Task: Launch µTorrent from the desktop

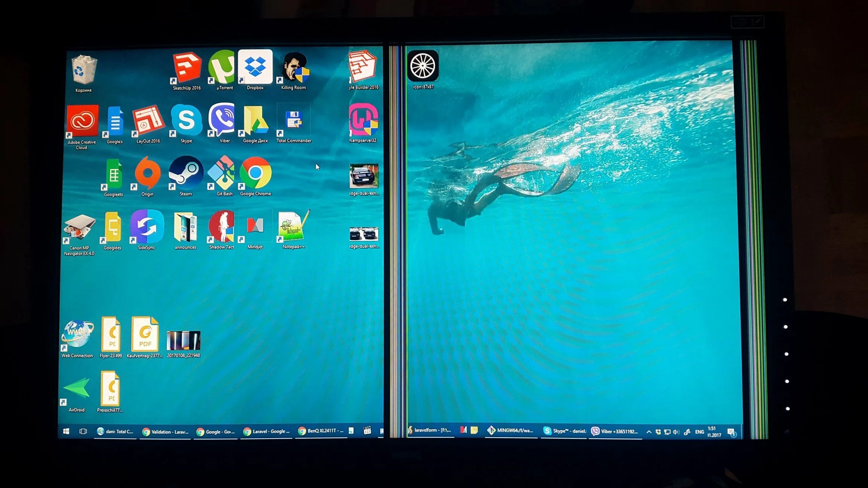Action: point(222,67)
